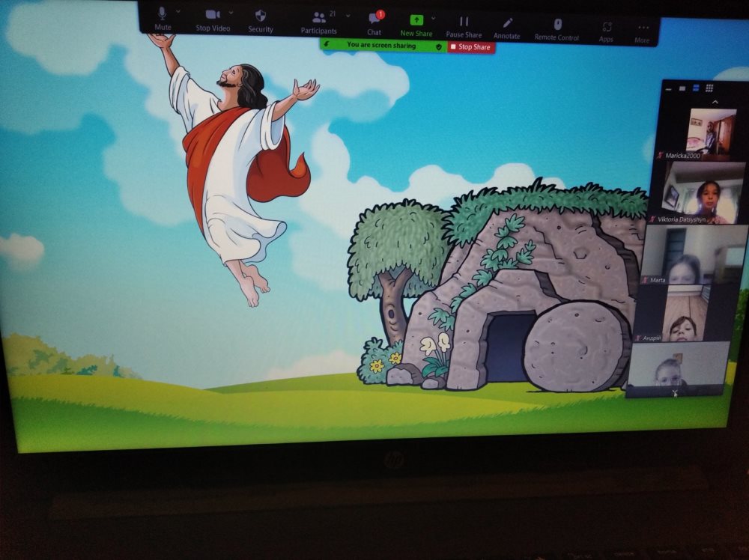Pause Share of the screen
The image size is (749, 560).
[464, 27]
